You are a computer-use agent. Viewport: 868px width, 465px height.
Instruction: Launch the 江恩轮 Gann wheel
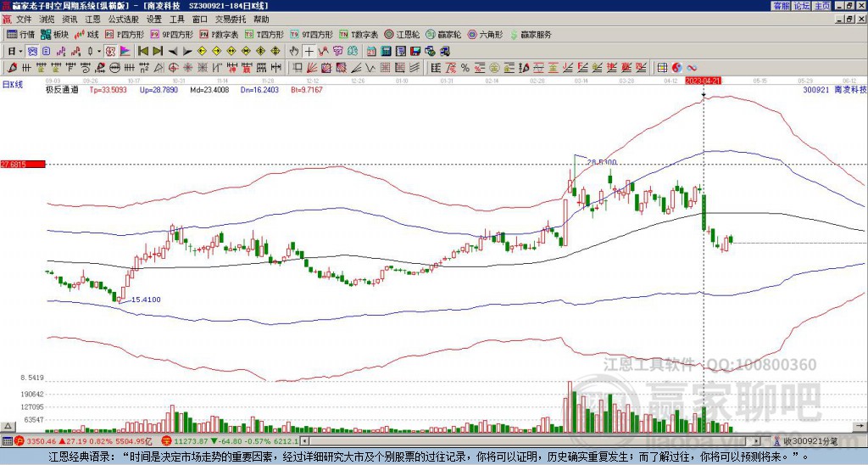point(402,34)
